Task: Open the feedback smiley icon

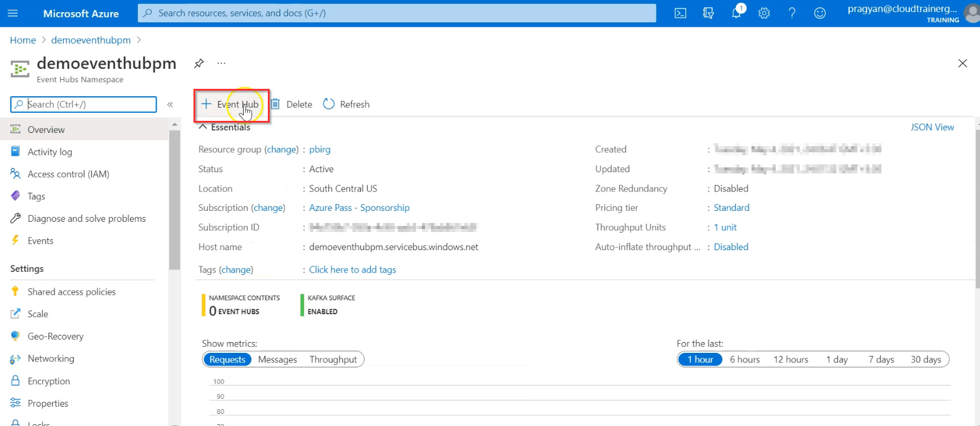Action: pyautogui.click(x=820, y=13)
